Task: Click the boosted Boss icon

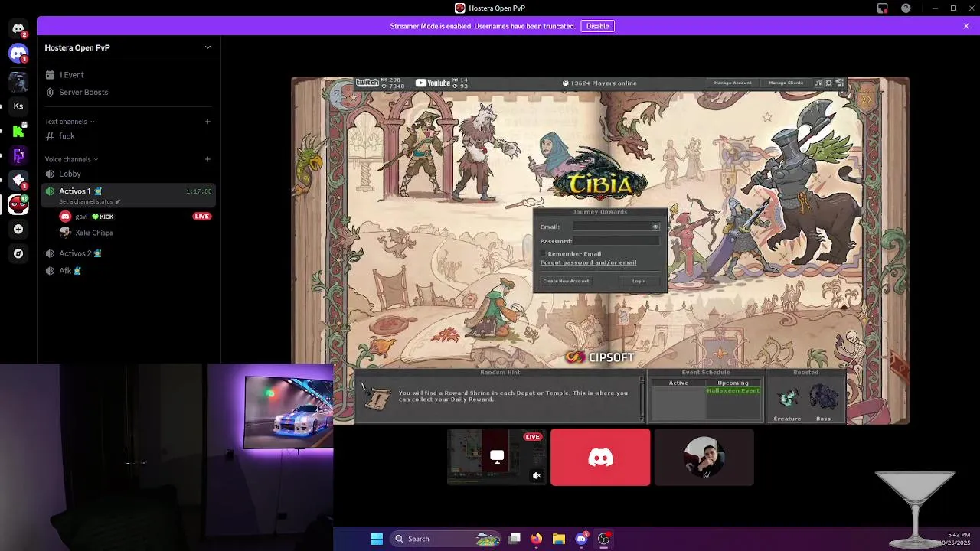Action: [824, 398]
